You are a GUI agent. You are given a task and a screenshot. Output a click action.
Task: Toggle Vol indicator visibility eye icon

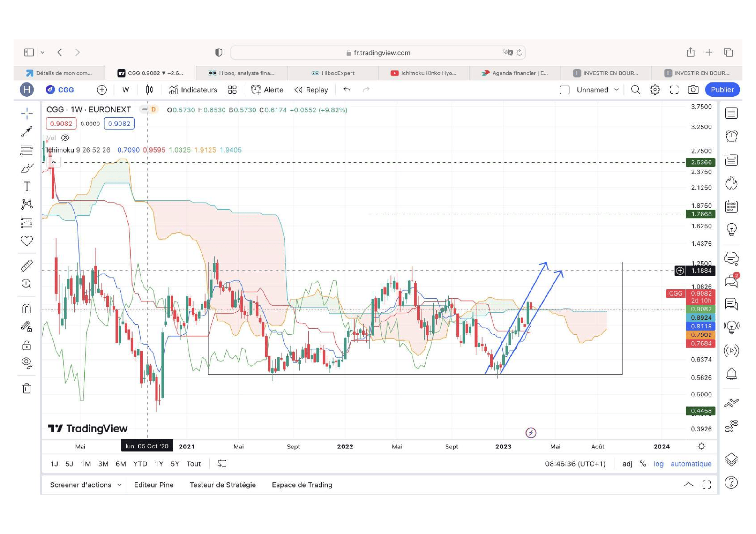pyautogui.click(x=65, y=138)
